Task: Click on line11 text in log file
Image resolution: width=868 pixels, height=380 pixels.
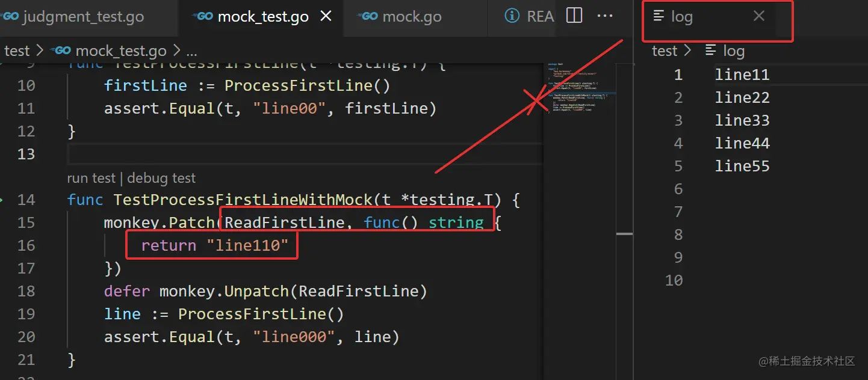Action: point(742,75)
